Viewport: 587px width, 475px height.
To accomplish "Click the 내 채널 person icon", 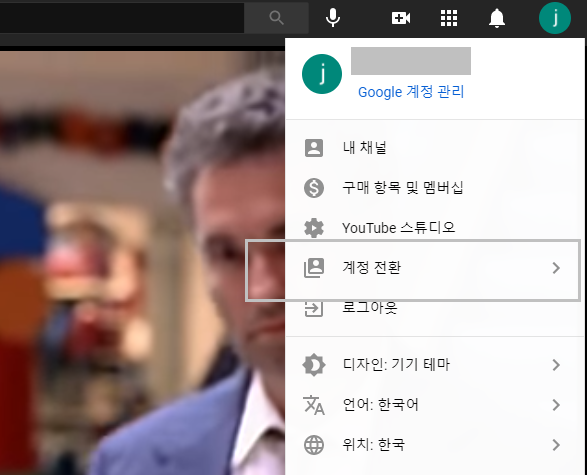I will (314, 148).
